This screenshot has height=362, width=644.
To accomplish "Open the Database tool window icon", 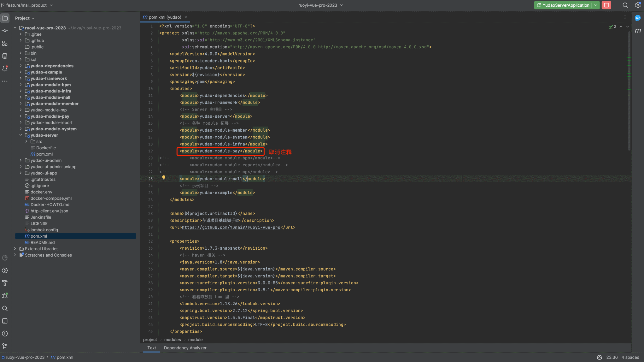I will 5,56.
